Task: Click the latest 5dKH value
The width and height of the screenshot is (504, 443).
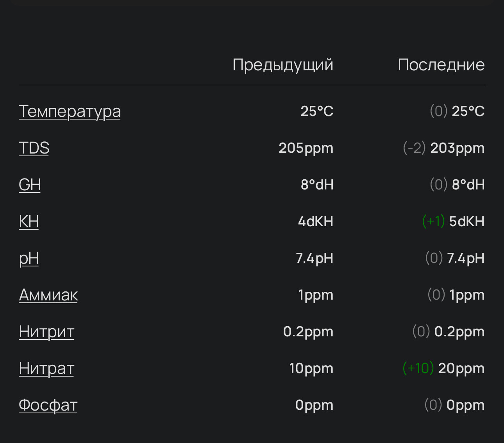Action: pos(466,221)
